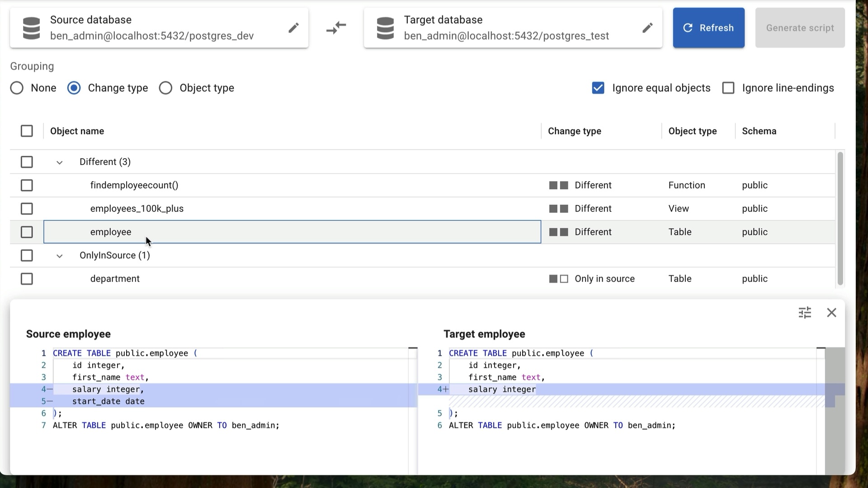This screenshot has height=488, width=868.
Task: Click Different icon on findemployeecount() row
Action: (558, 185)
